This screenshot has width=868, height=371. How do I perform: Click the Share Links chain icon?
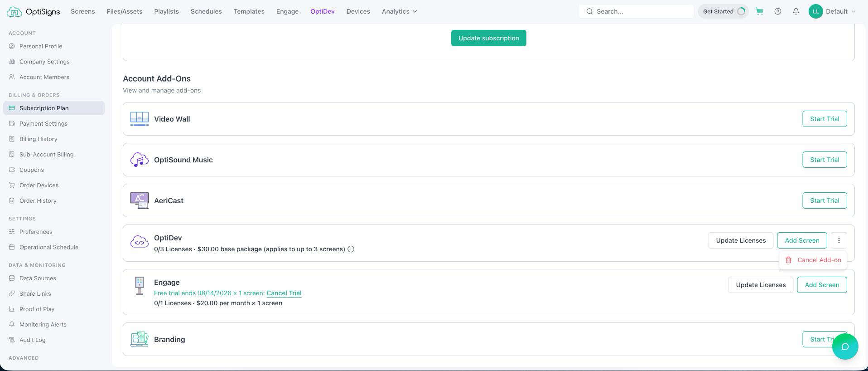click(12, 293)
